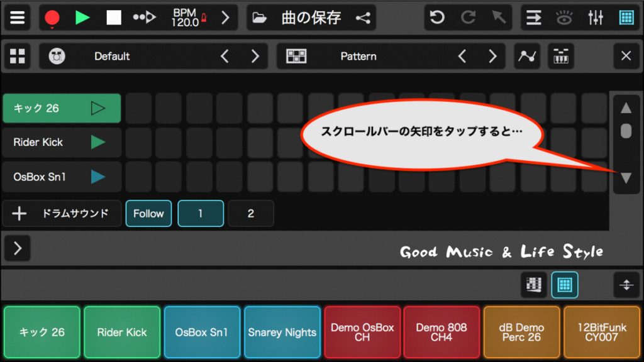Select the highlighted grid pad layout icon
The image size is (644, 362).
tap(565, 285)
